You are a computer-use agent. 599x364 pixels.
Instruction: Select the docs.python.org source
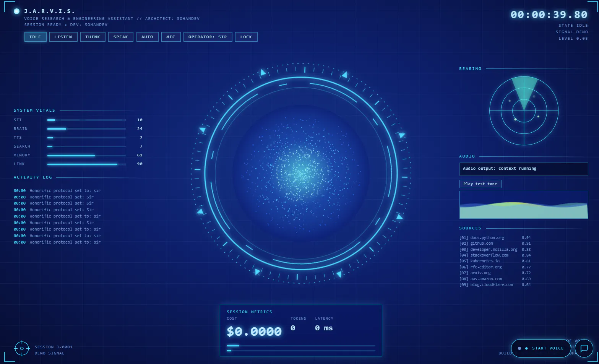(495, 238)
